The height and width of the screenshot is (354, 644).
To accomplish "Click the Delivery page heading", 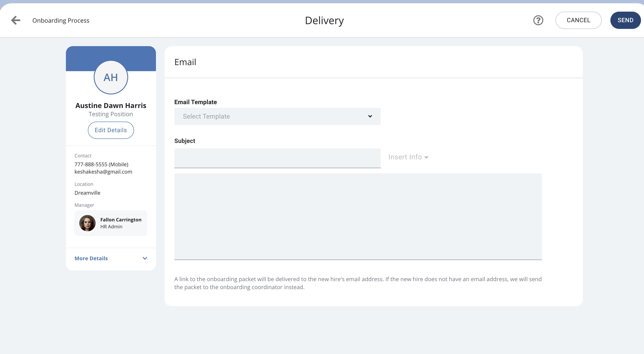I will (324, 20).
